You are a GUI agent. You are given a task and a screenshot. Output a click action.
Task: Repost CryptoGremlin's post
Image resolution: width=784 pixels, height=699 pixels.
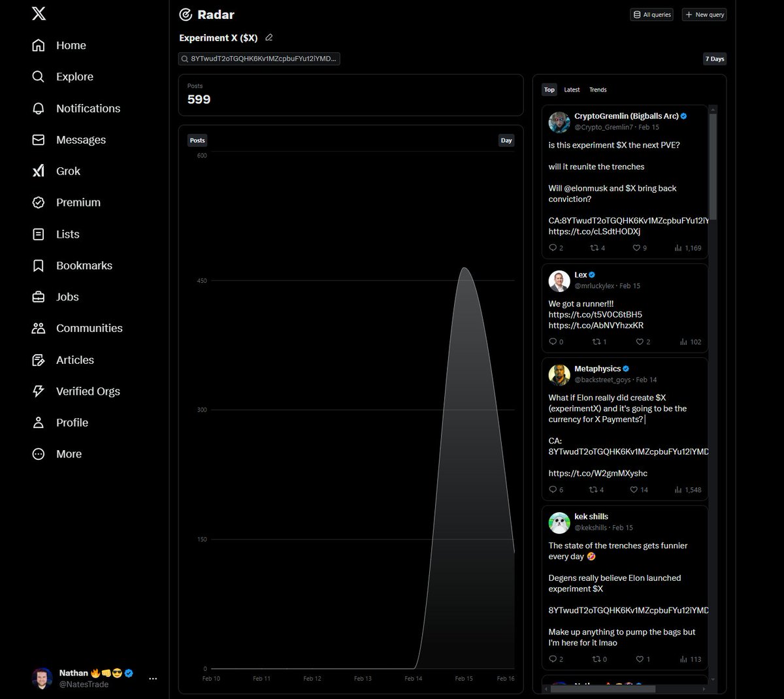[598, 248]
